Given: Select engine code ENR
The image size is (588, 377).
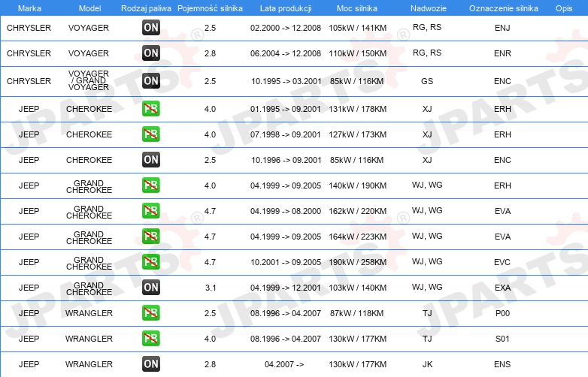Looking at the screenshot, I should 502,53.
